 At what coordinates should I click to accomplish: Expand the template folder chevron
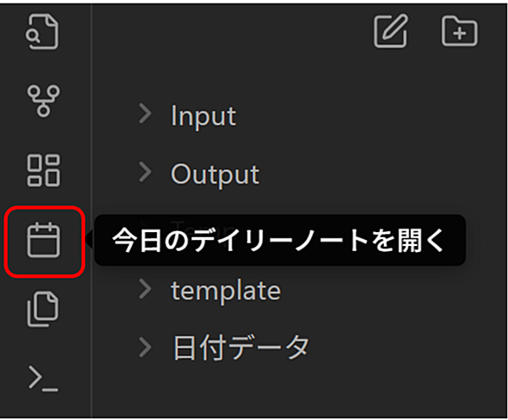pyautogui.click(x=145, y=288)
